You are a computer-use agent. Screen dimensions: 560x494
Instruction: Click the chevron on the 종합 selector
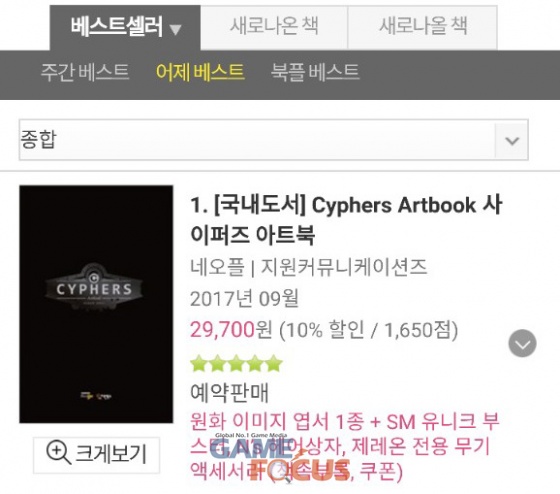coord(512,140)
